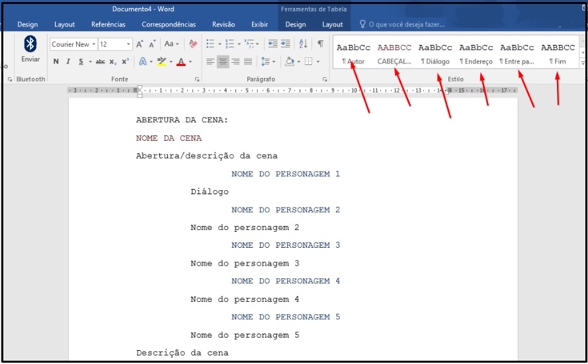Switch to the Exibir tab
Image resolution: width=588 pixels, height=364 pixels.
point(259,24)
